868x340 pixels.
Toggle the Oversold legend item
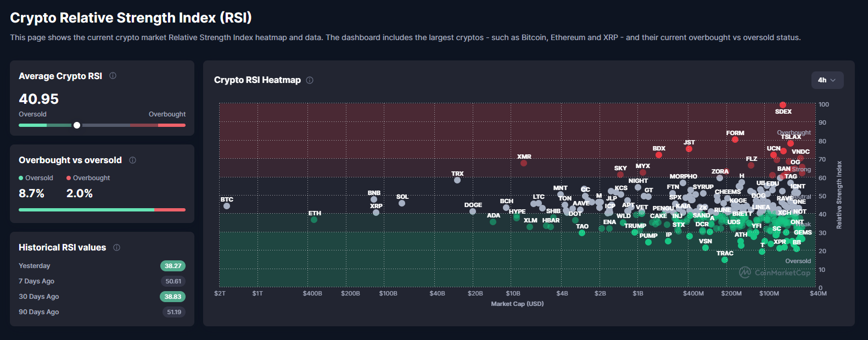36,178
